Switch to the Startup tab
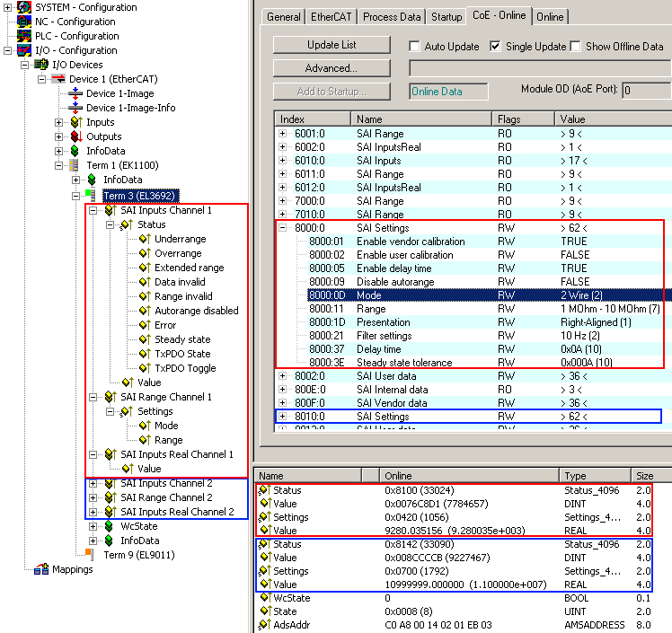672x633 pixels. [447, 17]
